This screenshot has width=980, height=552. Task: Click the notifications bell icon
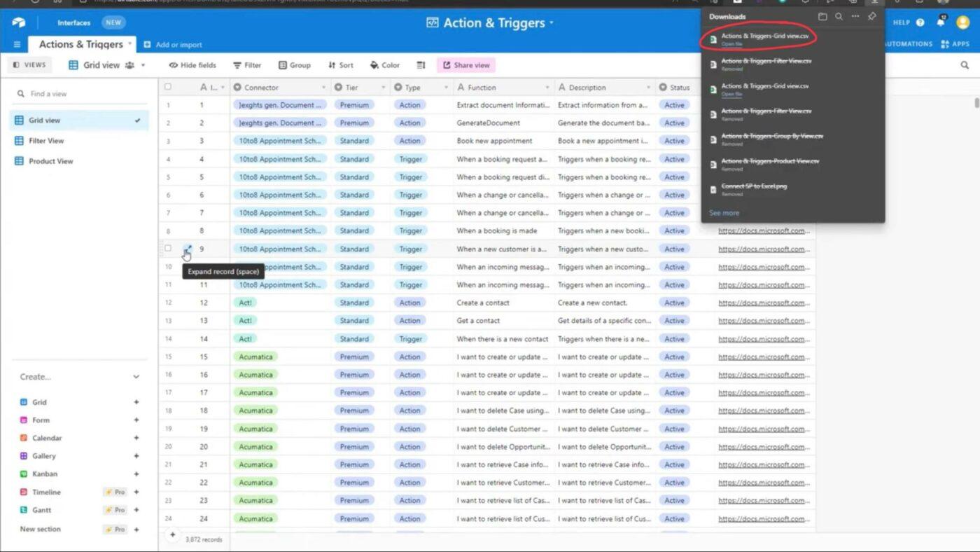tap(940, 22)
